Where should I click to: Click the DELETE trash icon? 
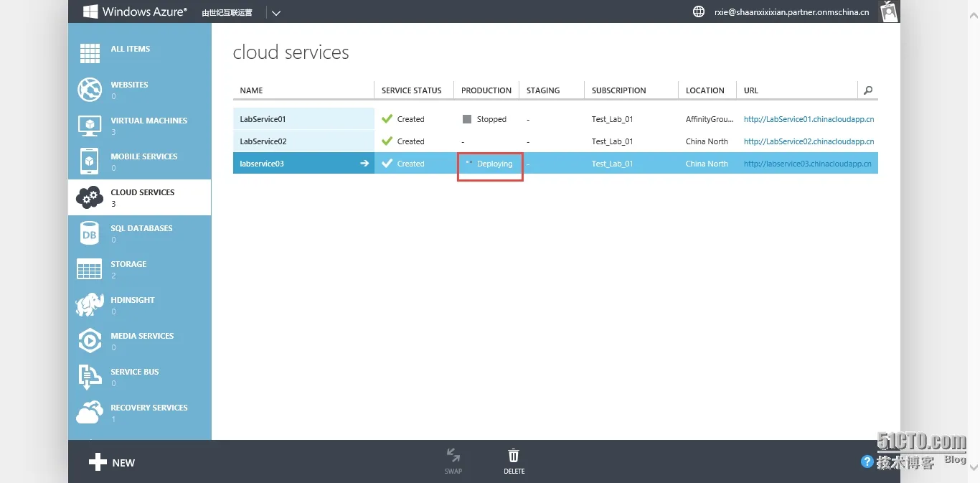pos(514,455)
